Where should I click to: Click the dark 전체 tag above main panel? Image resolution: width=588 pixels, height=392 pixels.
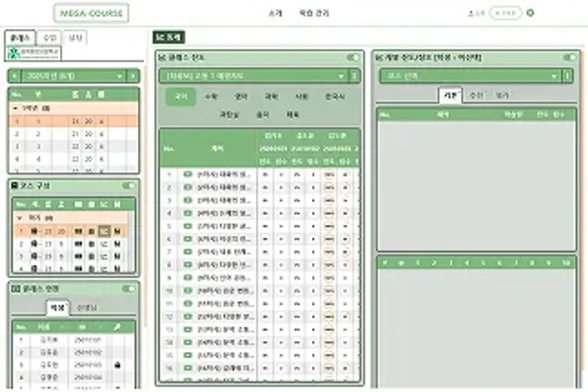(169, 37)
